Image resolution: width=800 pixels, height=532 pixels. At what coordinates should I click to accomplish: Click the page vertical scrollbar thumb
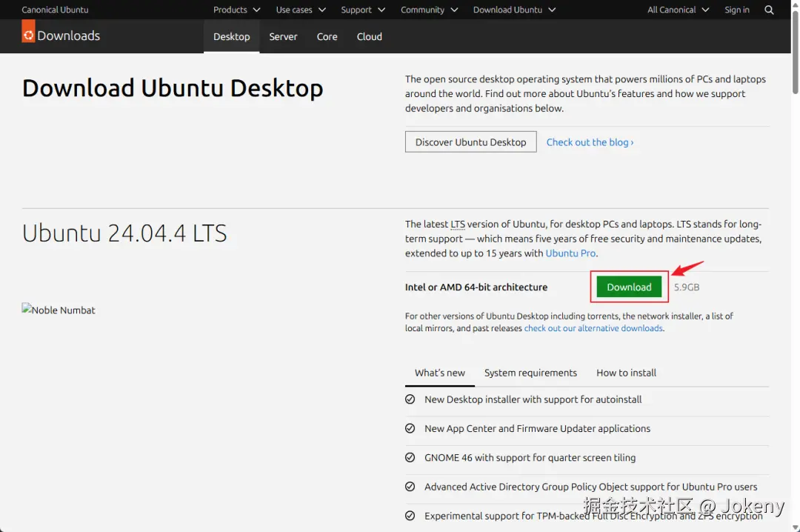click(x=795, y=51)
